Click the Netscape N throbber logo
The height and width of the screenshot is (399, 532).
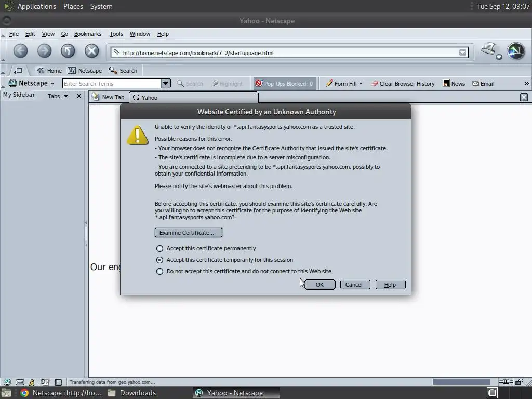[x=516, y=51]
